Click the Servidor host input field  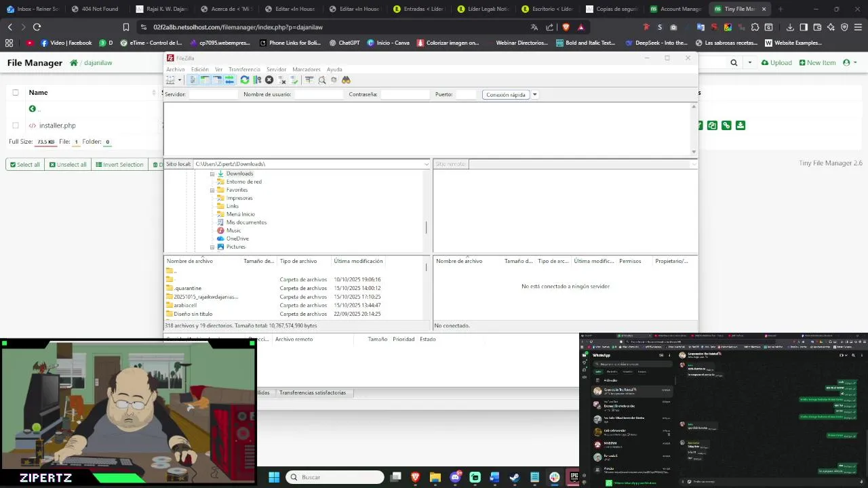pos(213,95)
